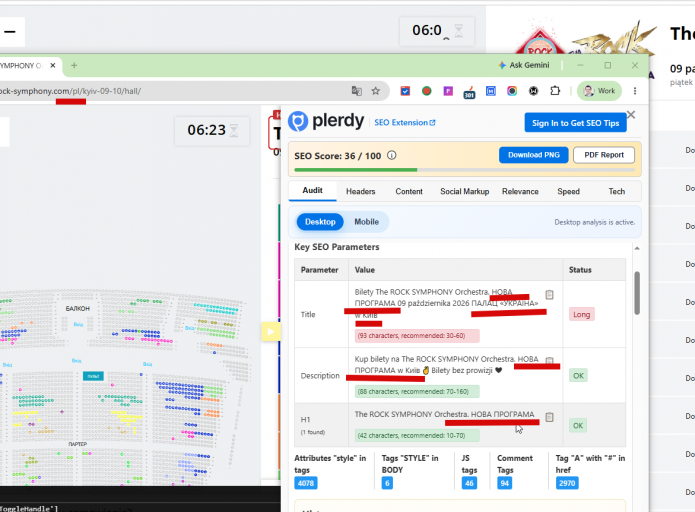Click PDF Report button
This screenshot has width=695, height=512.
[604, 155]
